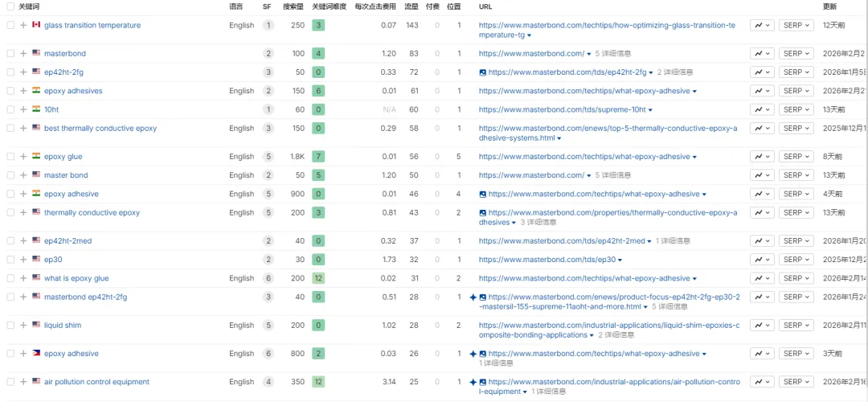Open the masterbond.com/tds/supreme-10ht URL link
The height and width of the screenshot is (402, 868).
pos(563,109)
